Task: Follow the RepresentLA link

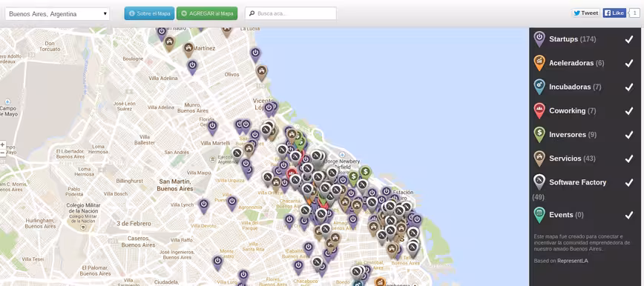Action: [573, 261]
